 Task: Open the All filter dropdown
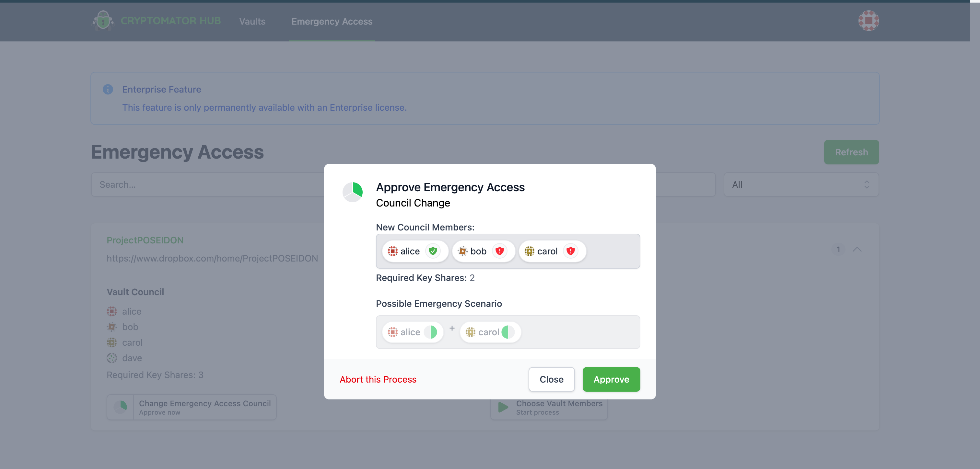(801, 185)
